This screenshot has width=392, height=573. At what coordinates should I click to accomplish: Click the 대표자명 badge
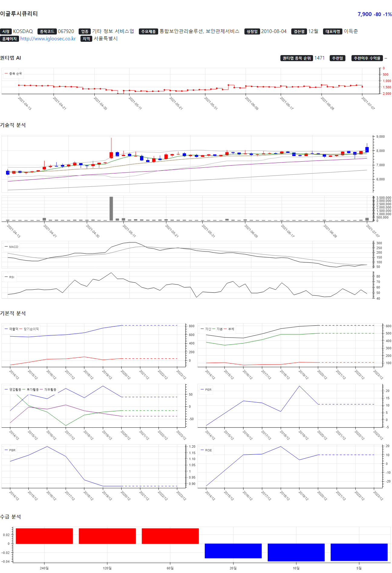click(333, 31)
